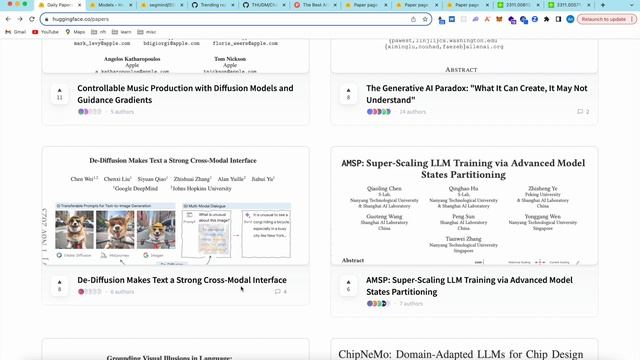Open YouTube bookmark

(45, 32)
